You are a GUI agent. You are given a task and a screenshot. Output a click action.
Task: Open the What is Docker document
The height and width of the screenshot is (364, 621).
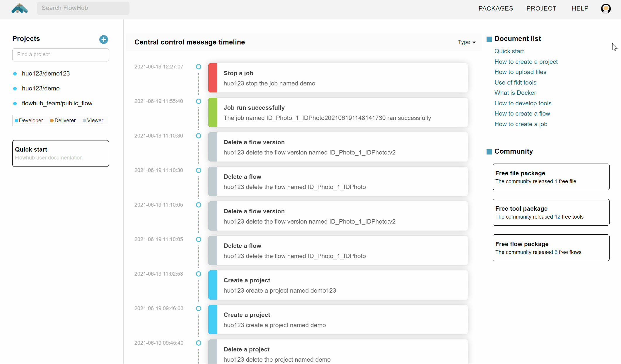pyautogui.click(x=515, y=93)
